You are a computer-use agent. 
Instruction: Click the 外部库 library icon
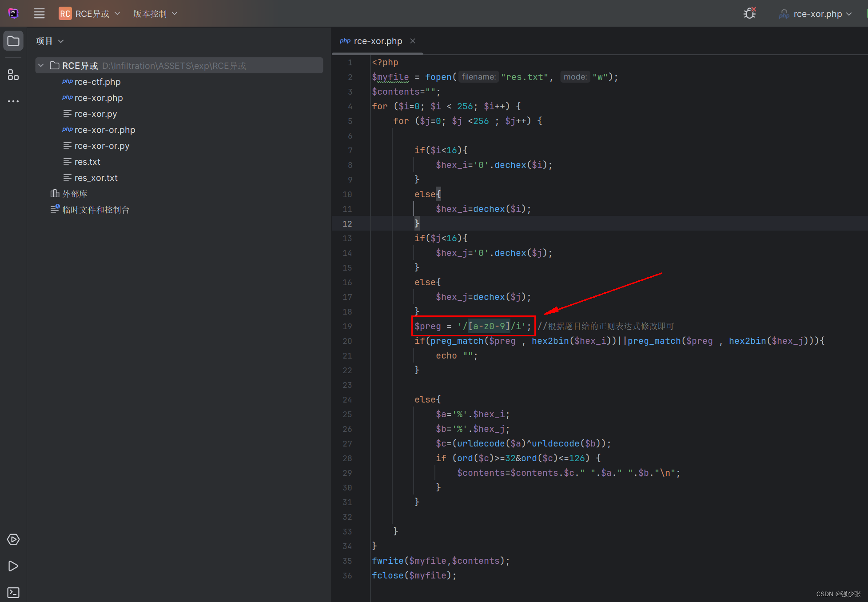tap(55, 193)
